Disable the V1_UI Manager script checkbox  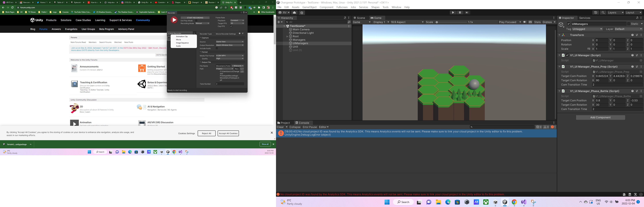pyautogui.click(x=567, y=55)
